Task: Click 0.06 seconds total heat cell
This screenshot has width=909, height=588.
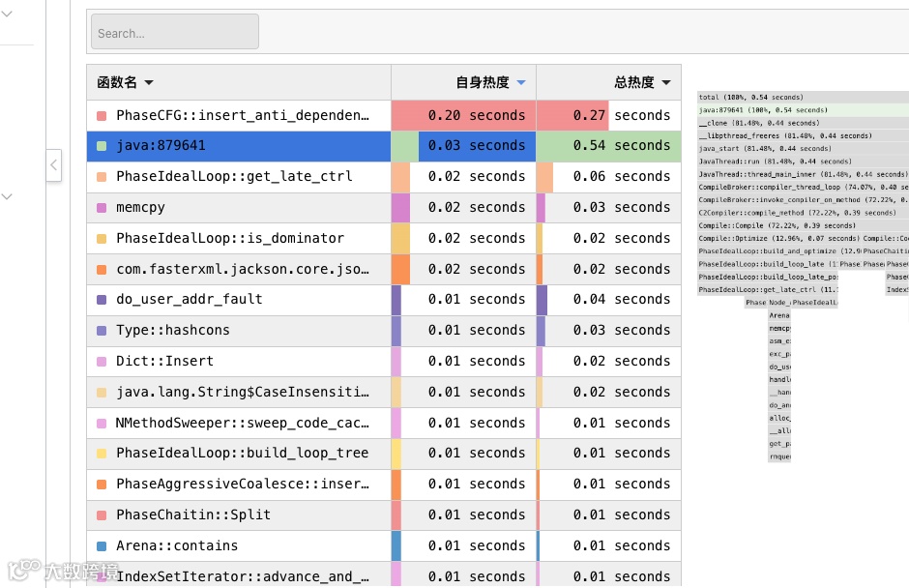Action: coord(608,177)
